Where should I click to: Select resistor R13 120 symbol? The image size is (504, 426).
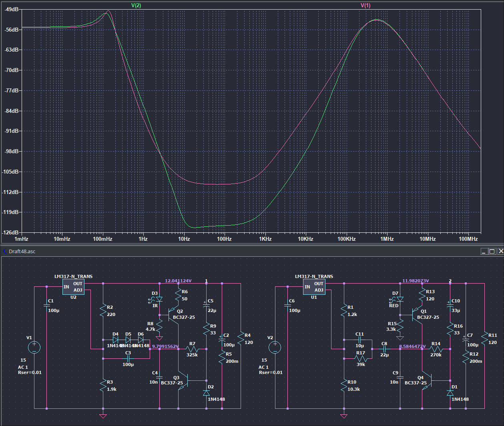(422, 295)
